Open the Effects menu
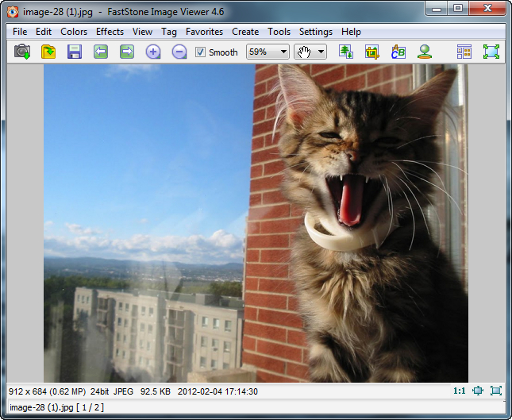The height and width of the screenshot is (420, 512). pyautogui.click(x=110, y=32)
